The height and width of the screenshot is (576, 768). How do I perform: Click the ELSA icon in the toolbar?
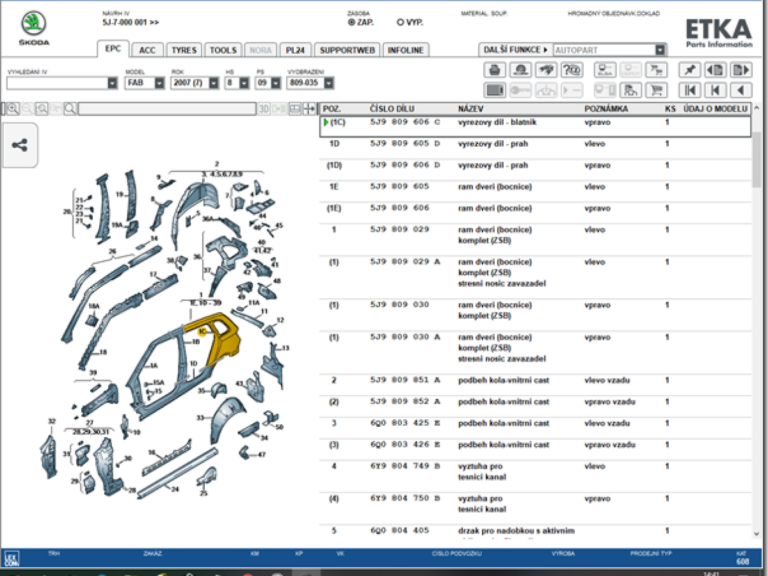point(604,70)
